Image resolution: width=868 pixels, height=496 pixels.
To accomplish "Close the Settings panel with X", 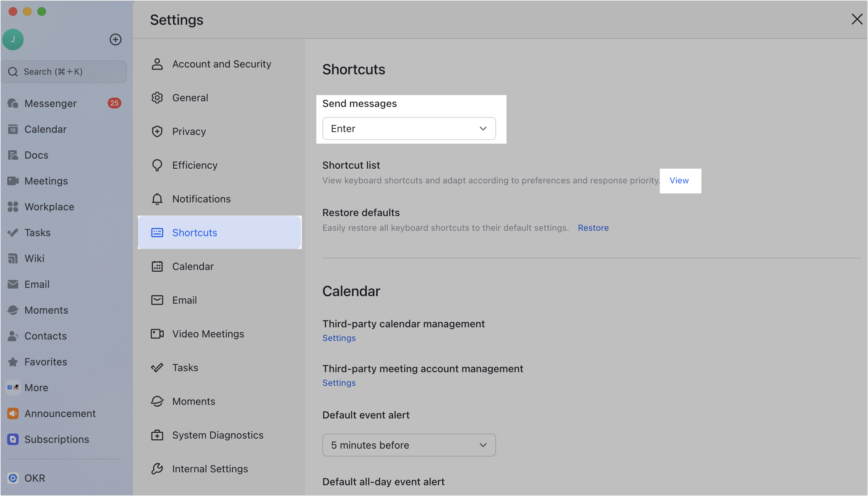I will tap(857, 19).
